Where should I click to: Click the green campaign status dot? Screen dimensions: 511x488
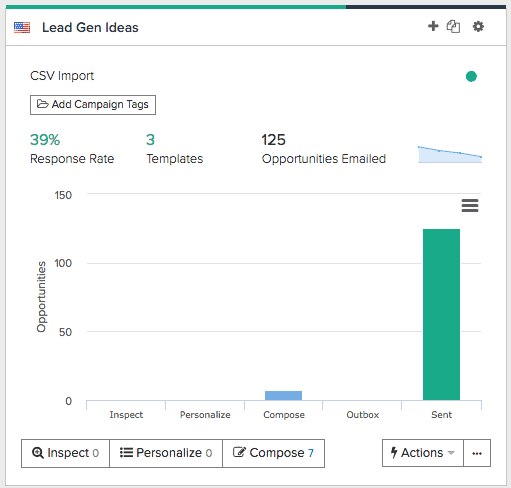[471, 76]
